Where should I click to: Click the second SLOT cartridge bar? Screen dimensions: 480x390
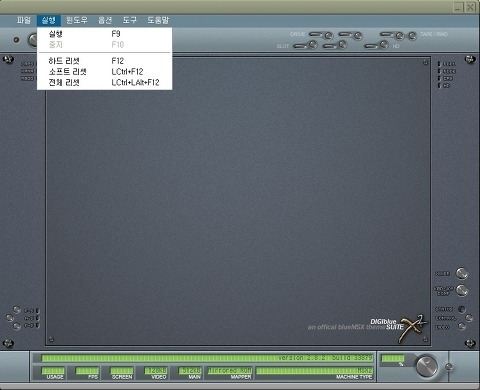[330, 46]
